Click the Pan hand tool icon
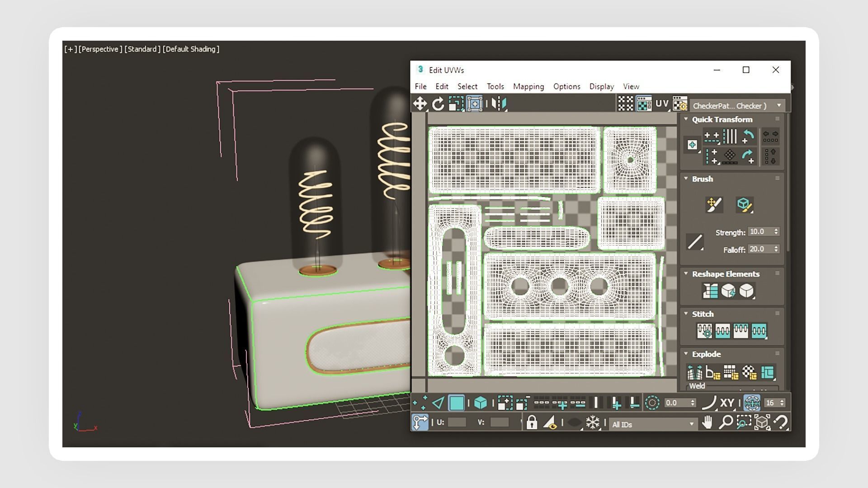This screenshot has width=868, height=488. [708, 423]
